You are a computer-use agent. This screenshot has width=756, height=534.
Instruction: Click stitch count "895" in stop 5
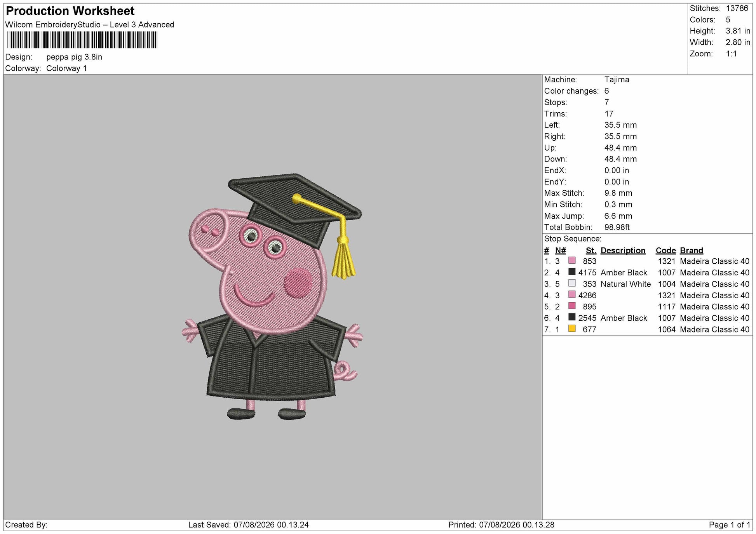pos(590,307)
